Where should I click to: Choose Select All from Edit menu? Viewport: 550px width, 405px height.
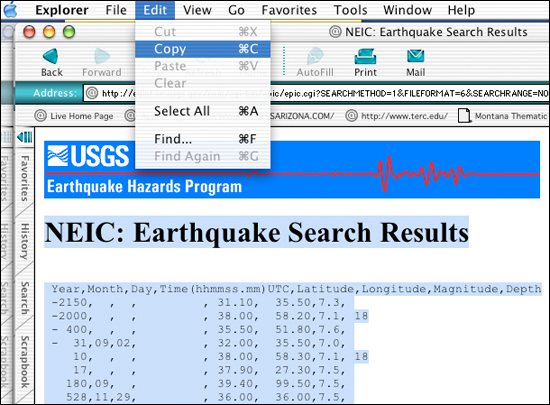pos(203,111)
